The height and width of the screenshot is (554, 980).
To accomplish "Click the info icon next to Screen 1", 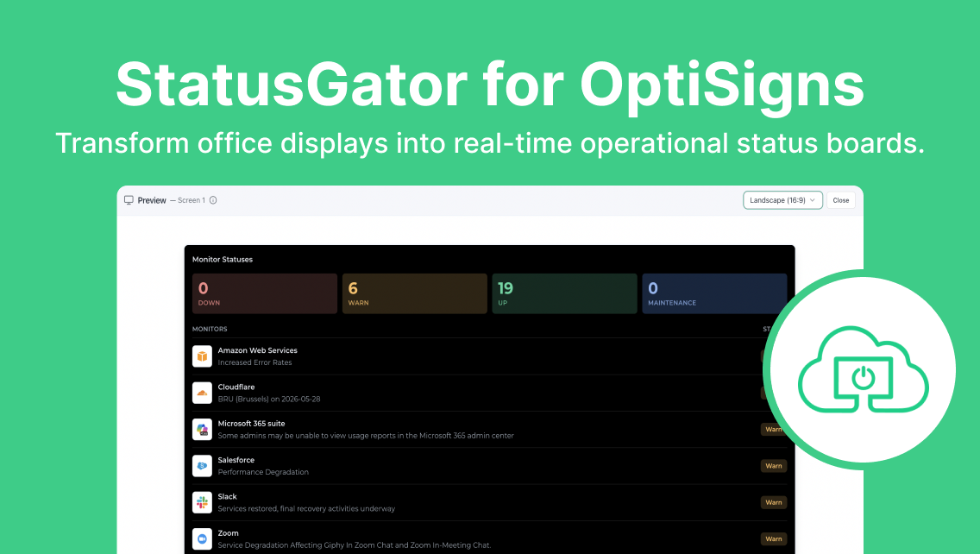I will click(x=213, y=200).
